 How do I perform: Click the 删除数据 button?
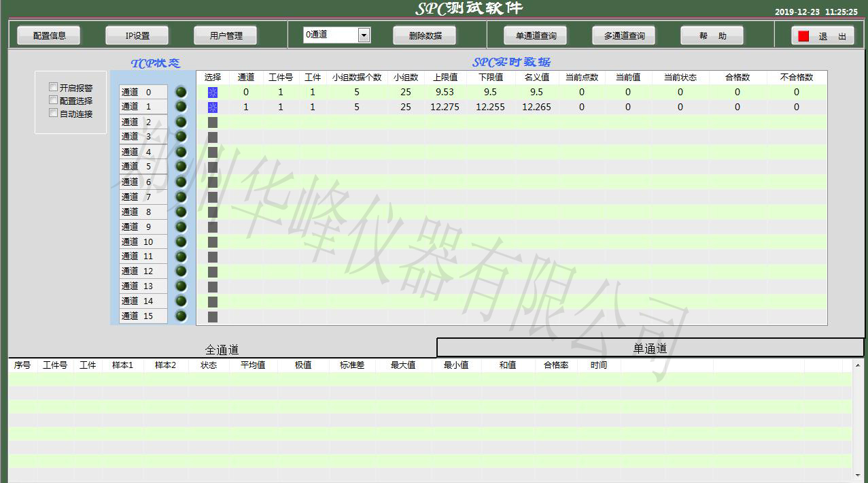[425, 36]
